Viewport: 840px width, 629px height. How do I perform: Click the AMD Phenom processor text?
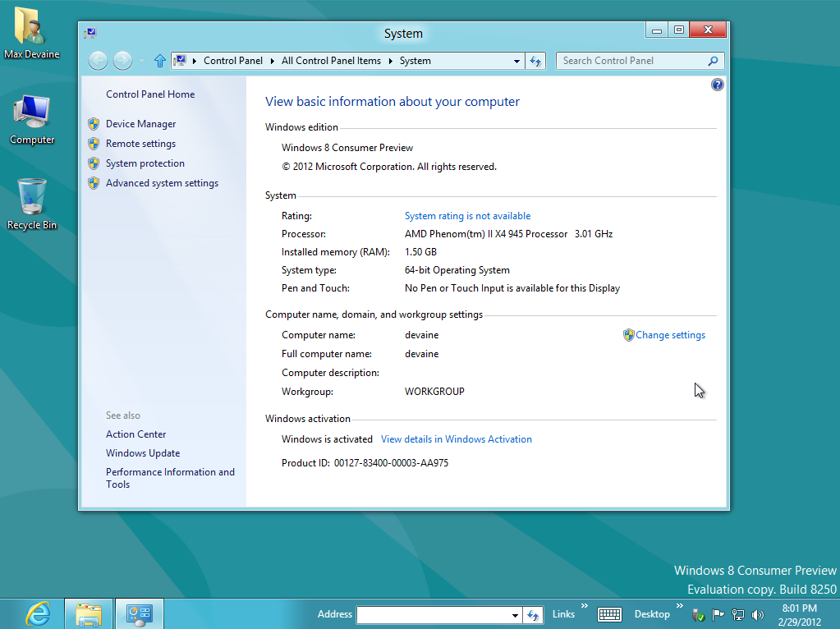click(508, 234)
